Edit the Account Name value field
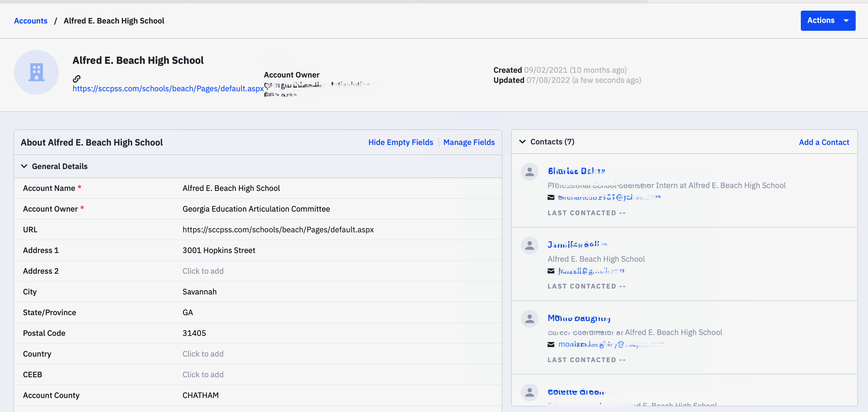This screenshot has width=868, height=412. point(231,188)
